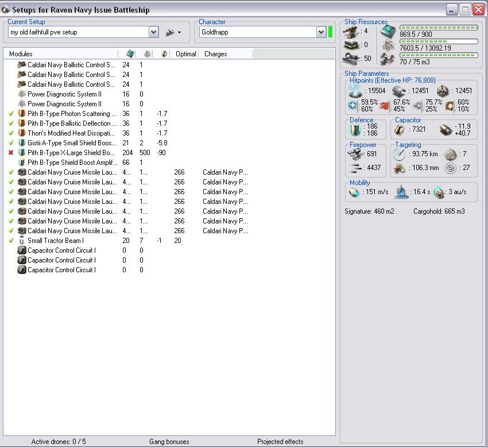Click the shield hitpoints icon 15504
This screenshot has width=488, height=448.
tap(355, 91)
